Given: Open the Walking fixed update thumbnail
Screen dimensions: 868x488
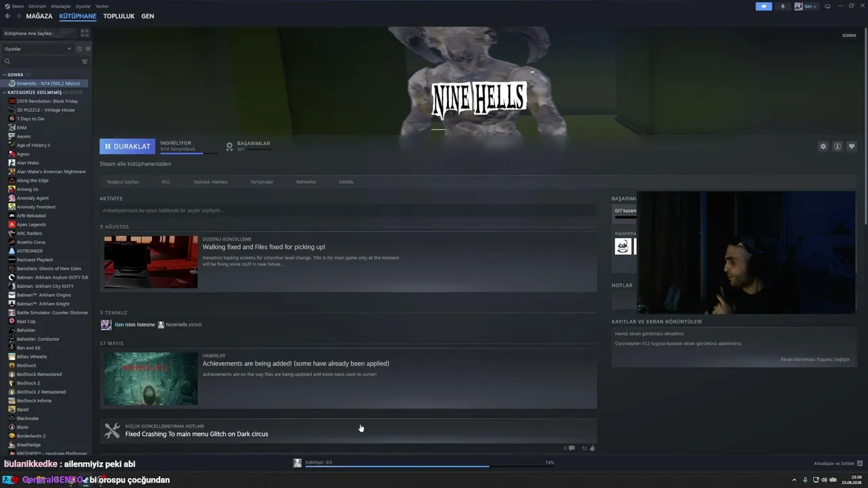Looking at the screenshot, I should pyautogui.click(x=151, y=262).
